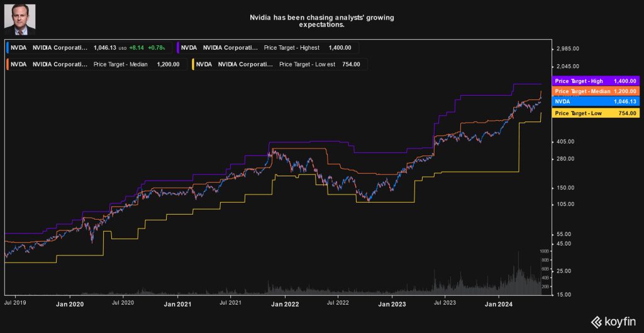Image resolution: width=644 pixels, height=333 pixels.
Task: Click the yellow Price Target Lowest legend swatch
Action: (192, 64)
